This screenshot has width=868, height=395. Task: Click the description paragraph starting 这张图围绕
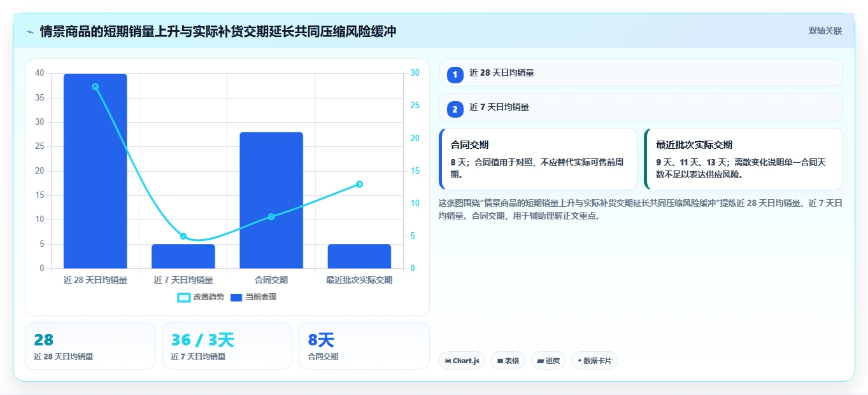coord(641,209)
